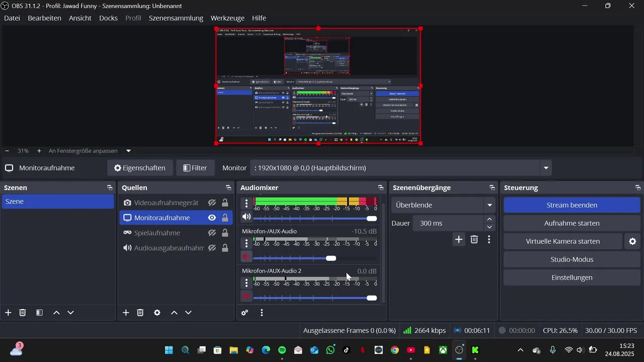The width and height of the screenshot is (644, 362).
Task: Open scene filters icon in Szenen panel
Action: (x=39, y=313)
